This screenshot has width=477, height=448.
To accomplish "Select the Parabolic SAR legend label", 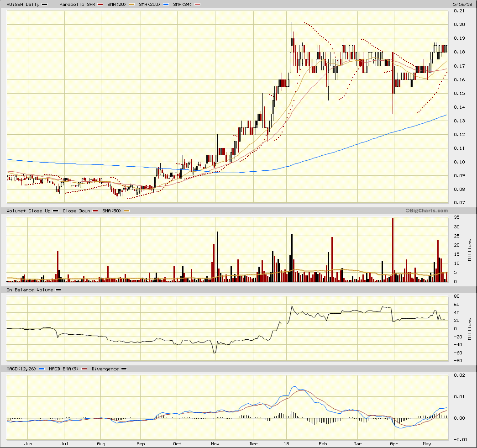I will pos(77,5).
